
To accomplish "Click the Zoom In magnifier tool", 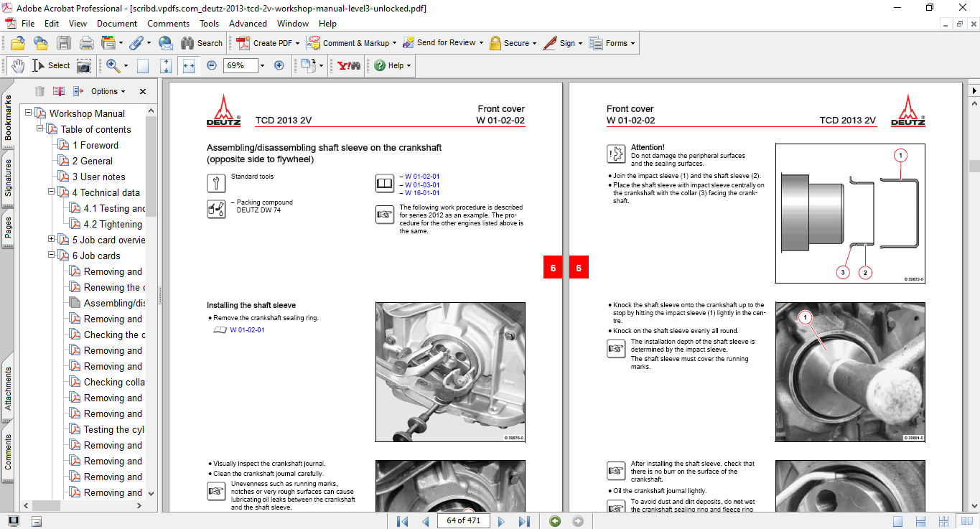I will [x=113, y=65].
